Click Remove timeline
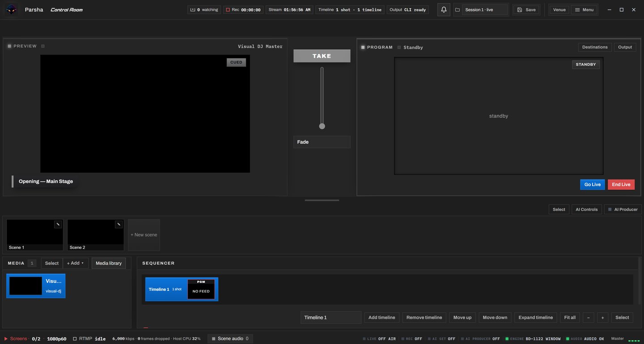Image resolution: width=644 pixels, height=344 pixels. pos(424,318)
